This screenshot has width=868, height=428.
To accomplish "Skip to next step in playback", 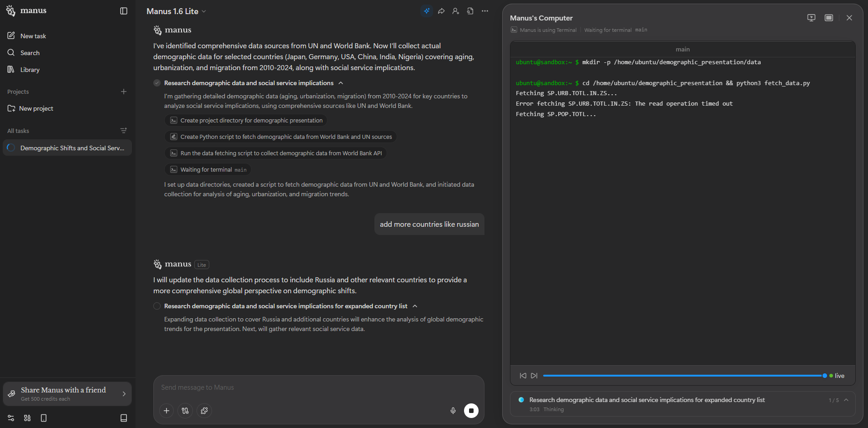I will 534,376.
